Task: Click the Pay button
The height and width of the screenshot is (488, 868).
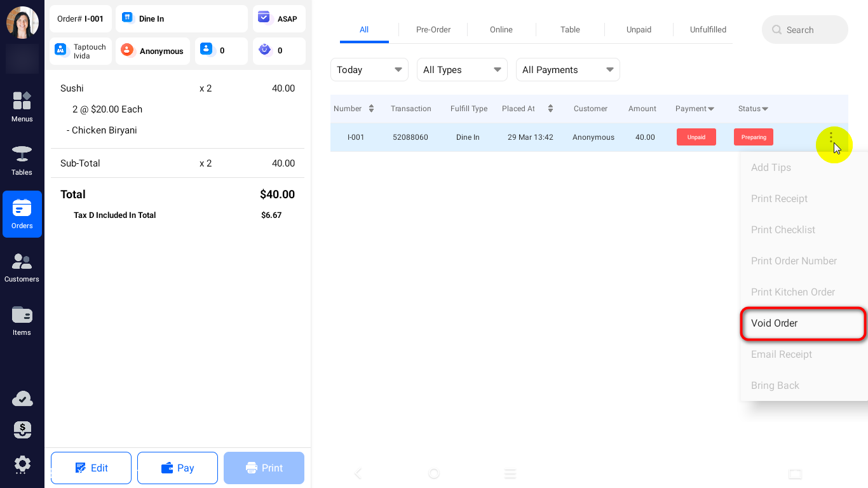Action: click(x=177, y=468)
